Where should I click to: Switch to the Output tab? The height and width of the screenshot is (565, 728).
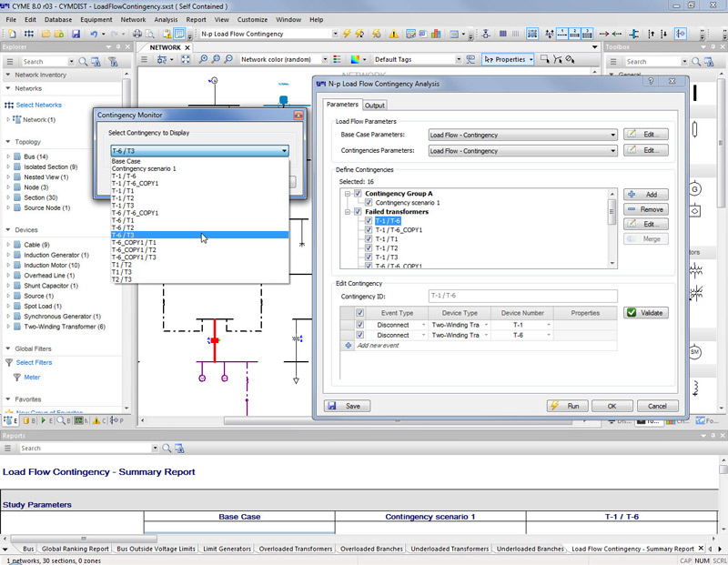(x=375, y=105)
